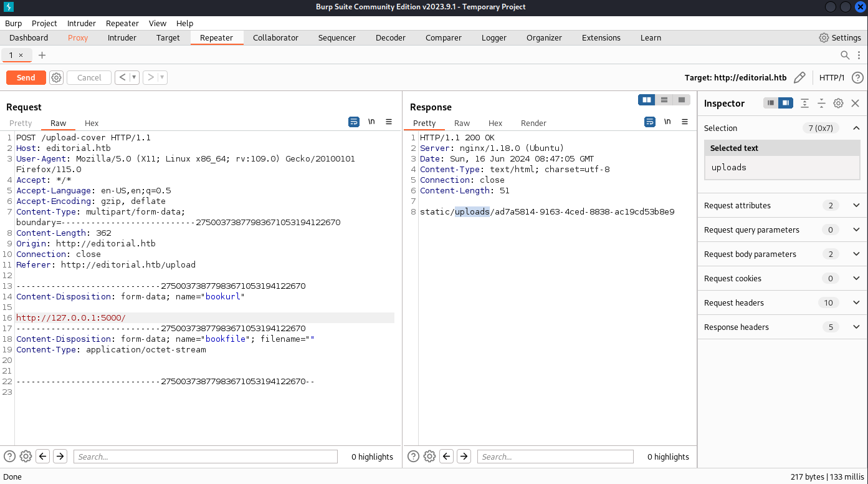Open the View menu
This screenshot has height=484, width=868.
click(158, 23)
